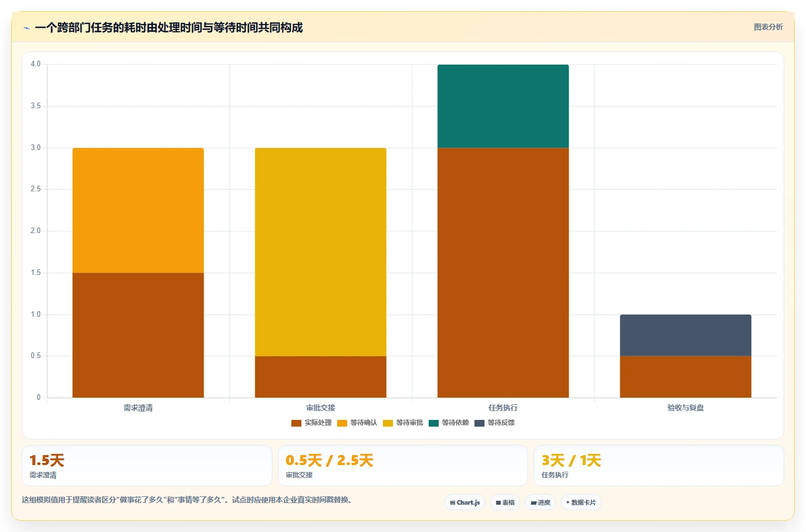Image resolution: width=806 pixels, height=532 pixels.
Task: Toggle the 等待确认 legend entry
Action: 357,423
